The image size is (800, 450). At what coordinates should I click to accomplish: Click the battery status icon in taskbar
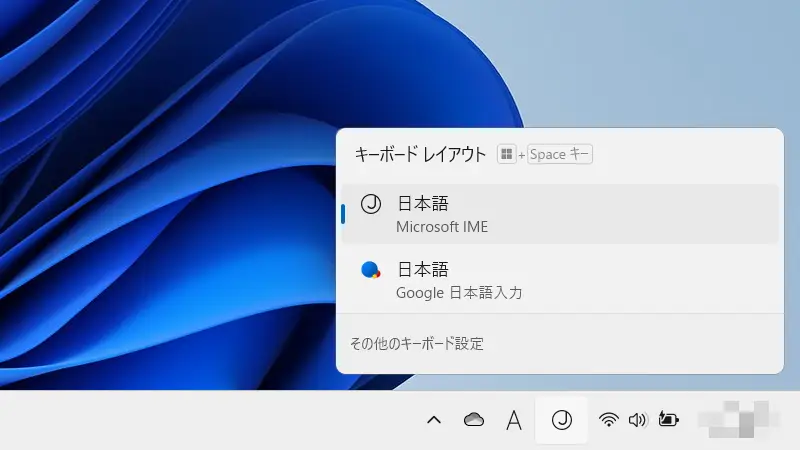(668, 420)
